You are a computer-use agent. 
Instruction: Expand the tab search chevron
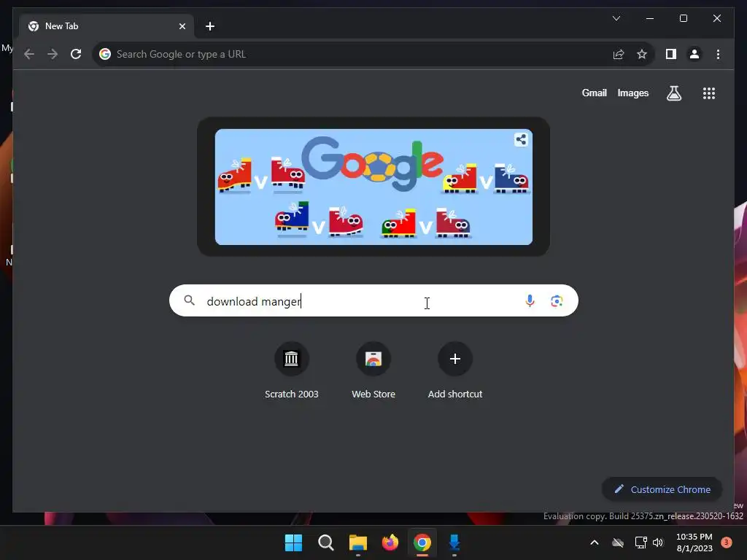[616, 18]
